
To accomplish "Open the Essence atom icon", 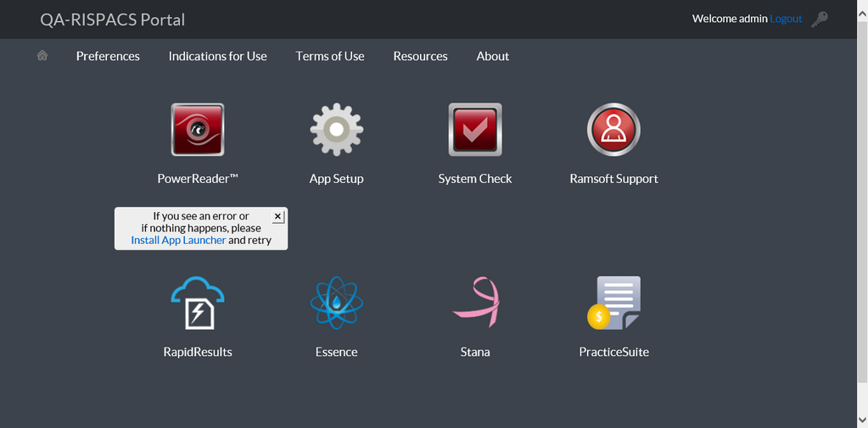I will 337,303.
